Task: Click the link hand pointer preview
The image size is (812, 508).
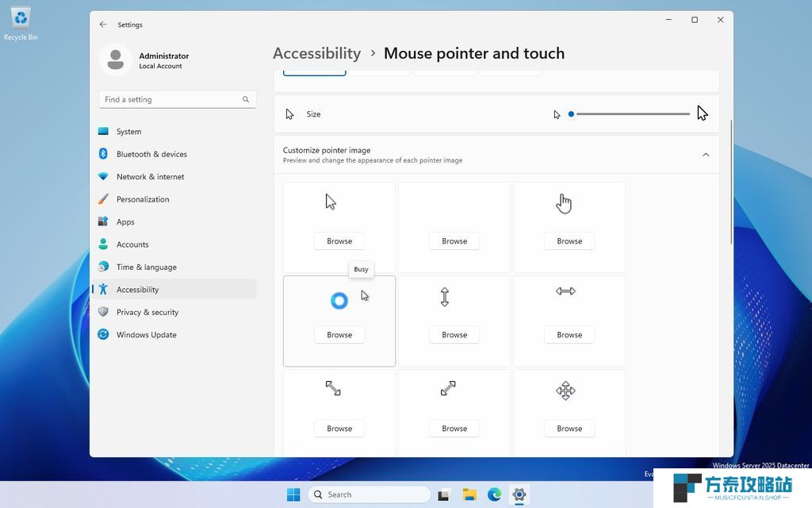Action: click(564, 203)
